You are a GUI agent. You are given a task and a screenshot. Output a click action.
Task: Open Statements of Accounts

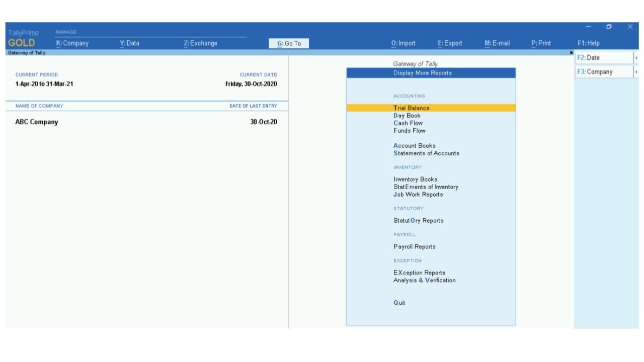tap(426, 153)
